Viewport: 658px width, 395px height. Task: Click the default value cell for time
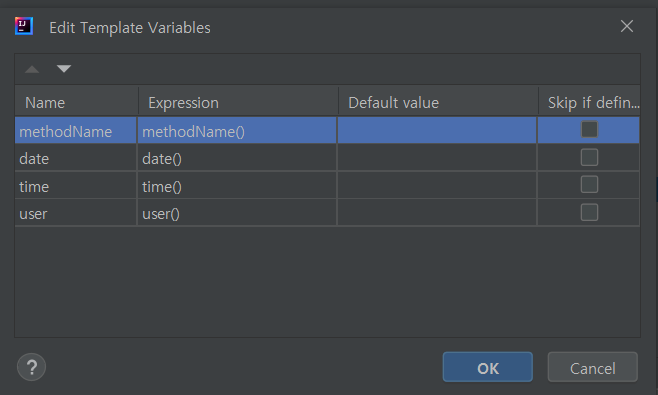(x=437, y=186)
